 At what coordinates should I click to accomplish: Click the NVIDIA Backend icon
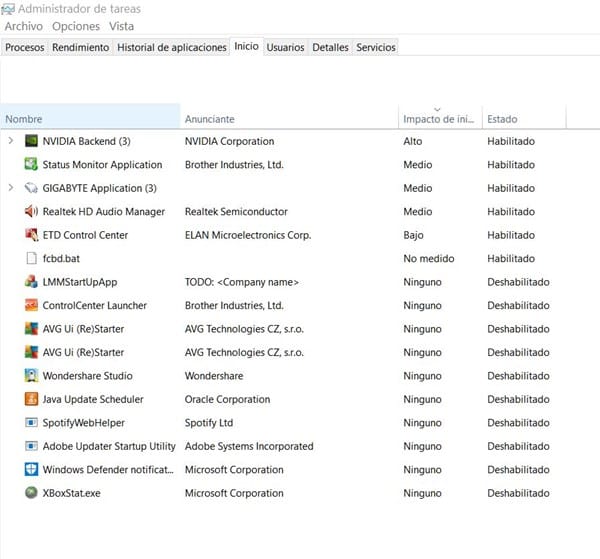[x=31, y=141]
